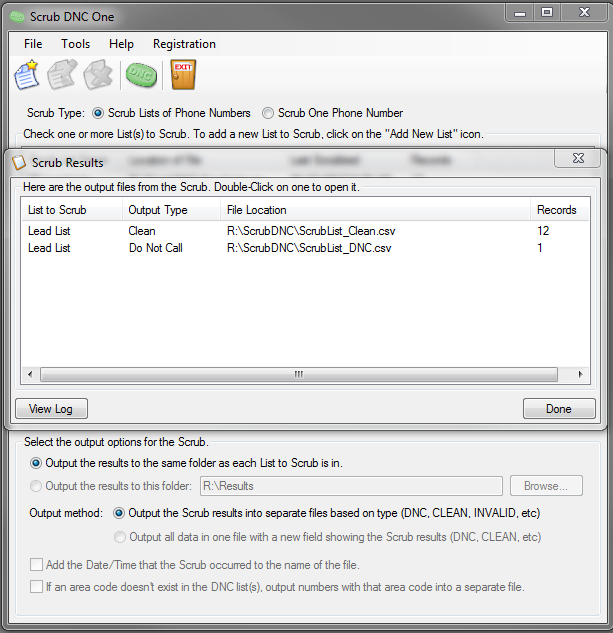Click the green DNC scrub icon
Image resolution: width=613 pixels, height=633 pixels.
pos(141,75)
